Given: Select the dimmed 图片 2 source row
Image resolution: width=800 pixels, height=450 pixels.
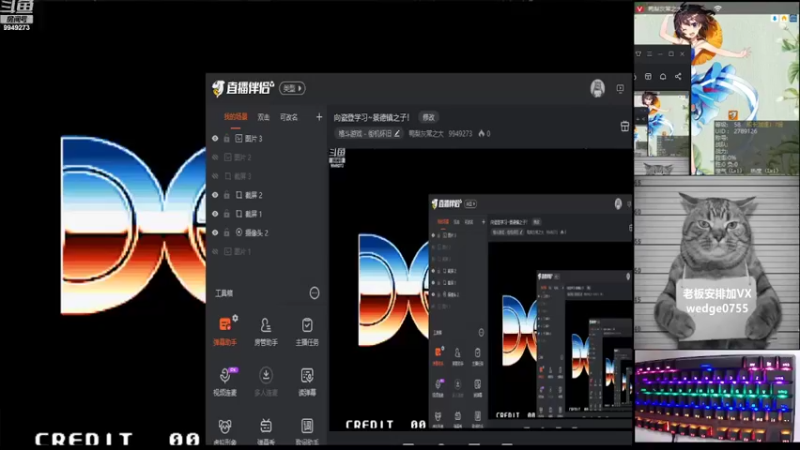Looking at the screenshot, I should pos(266,157).
